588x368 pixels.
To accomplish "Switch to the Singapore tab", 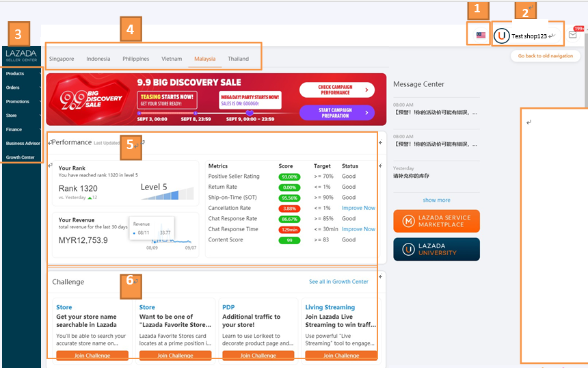I will tap(62, 59).
